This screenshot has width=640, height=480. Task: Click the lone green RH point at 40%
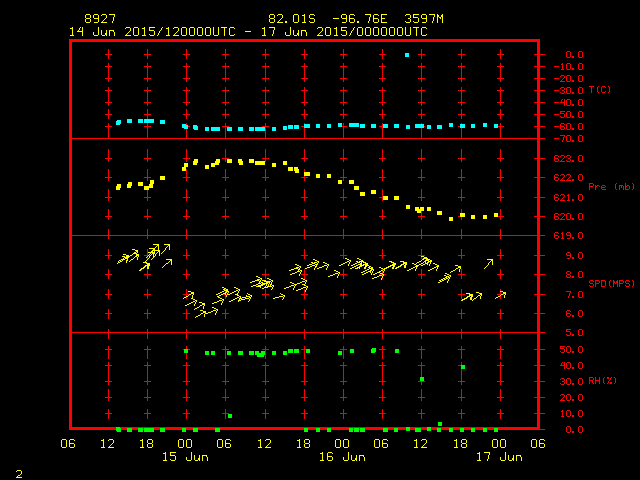pos(463,367)
